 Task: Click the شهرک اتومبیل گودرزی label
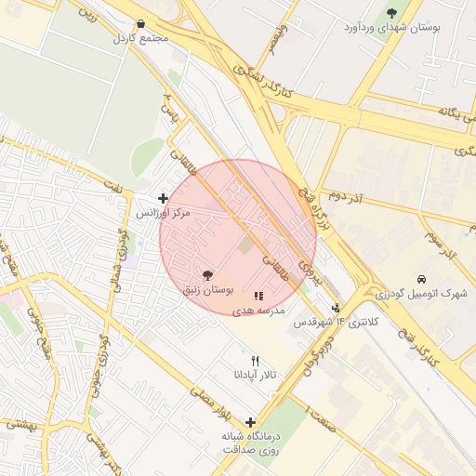pos(421,294)
